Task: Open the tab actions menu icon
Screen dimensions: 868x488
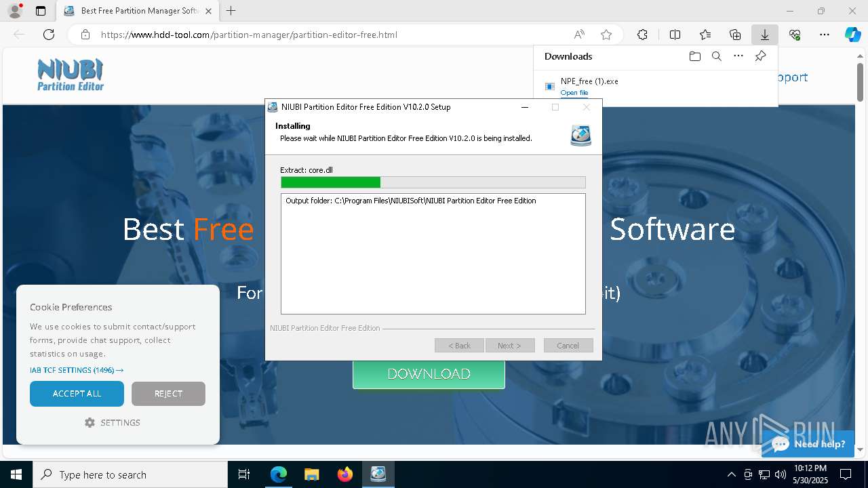Action: (x=41, y=11)
